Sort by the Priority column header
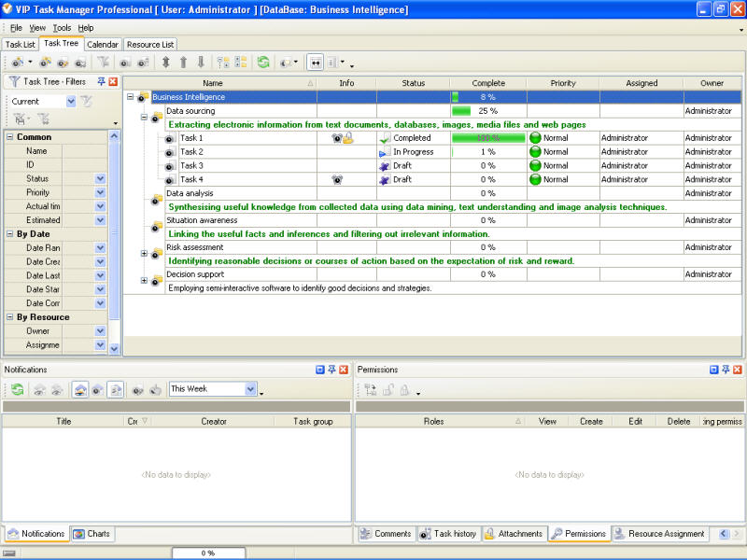This screenshot has width=747, height=560. click(563, 83)
